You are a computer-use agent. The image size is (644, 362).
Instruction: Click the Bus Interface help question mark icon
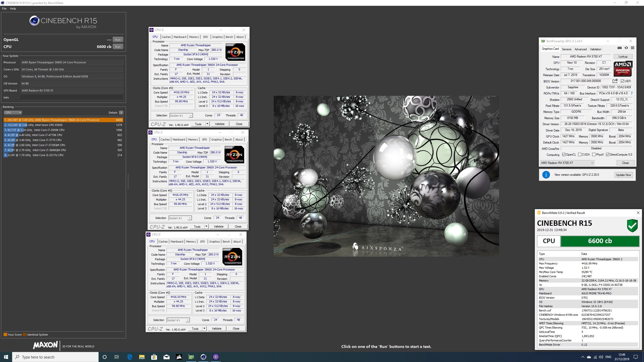pos(632,93)
